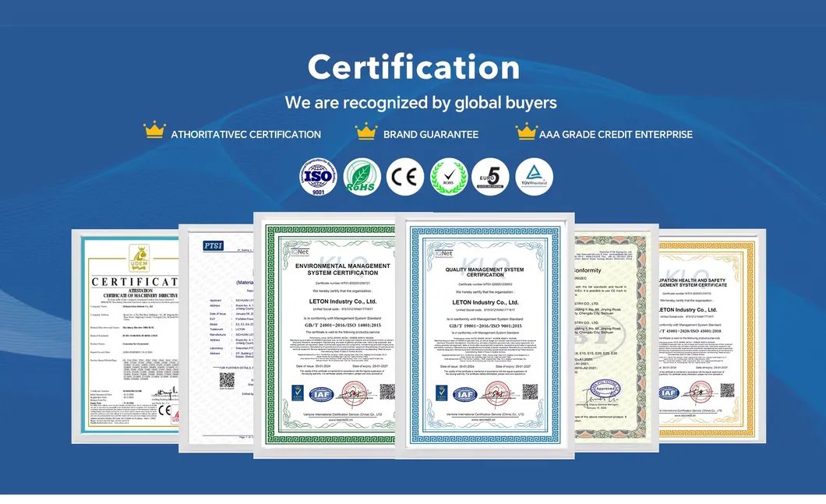
Task: Open the Conformity certificate with Approved stamp
Action: [616, 337]
